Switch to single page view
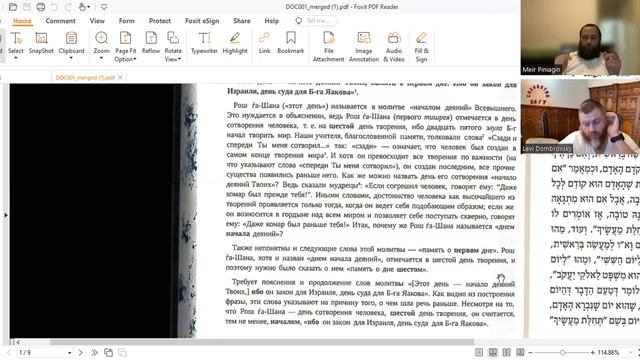640x360 pixels. (x=479, y=352)
